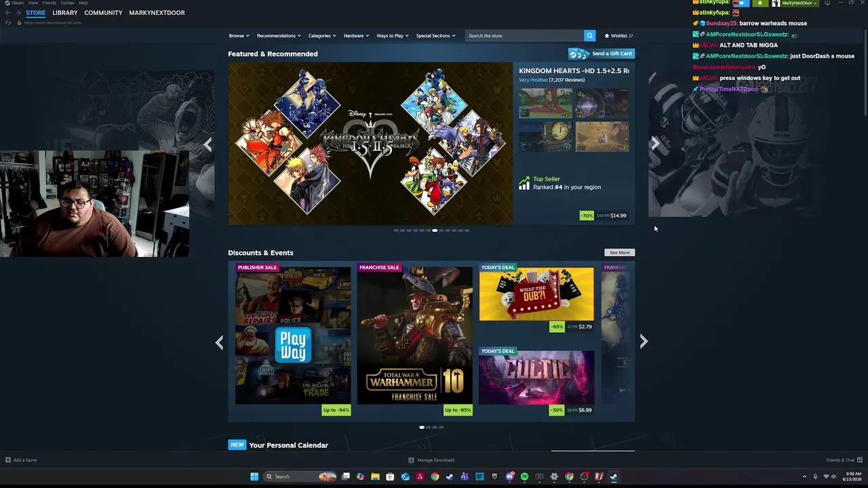Open the Steam announcements megaphone button
The height and width of the screenshot is (488, 868).
(741, 3)
